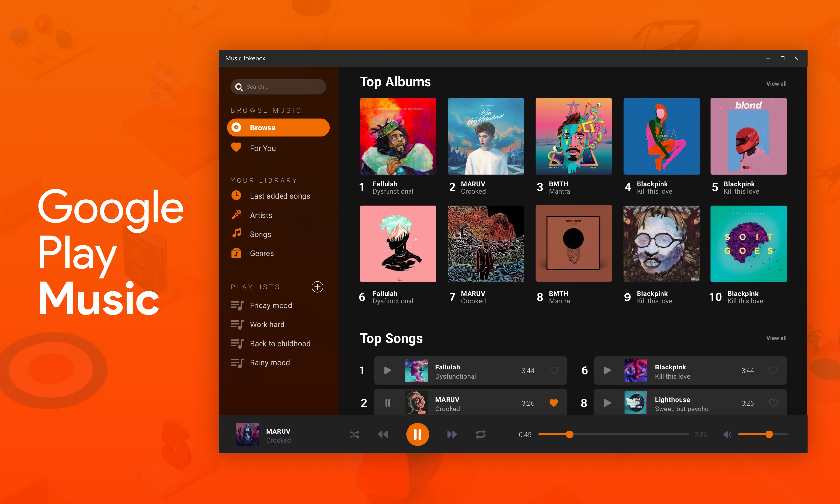
Task: Open album 10 teal cover
Action: tap(749, 243)
